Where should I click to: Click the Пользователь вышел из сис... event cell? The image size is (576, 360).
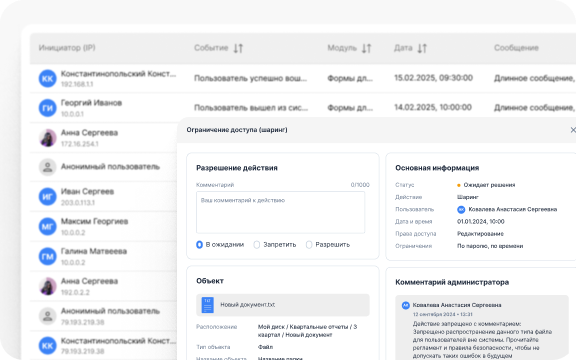click(x=251, y=108)
